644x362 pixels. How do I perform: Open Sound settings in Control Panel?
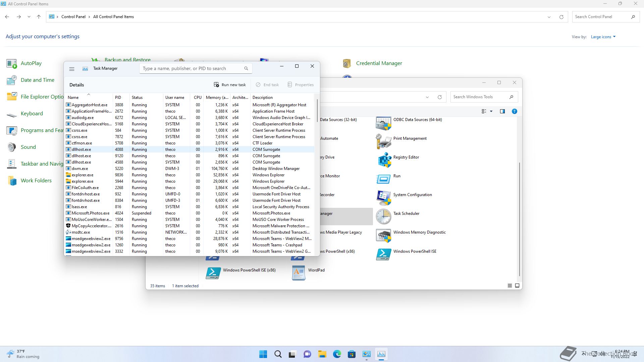[21, 147]
